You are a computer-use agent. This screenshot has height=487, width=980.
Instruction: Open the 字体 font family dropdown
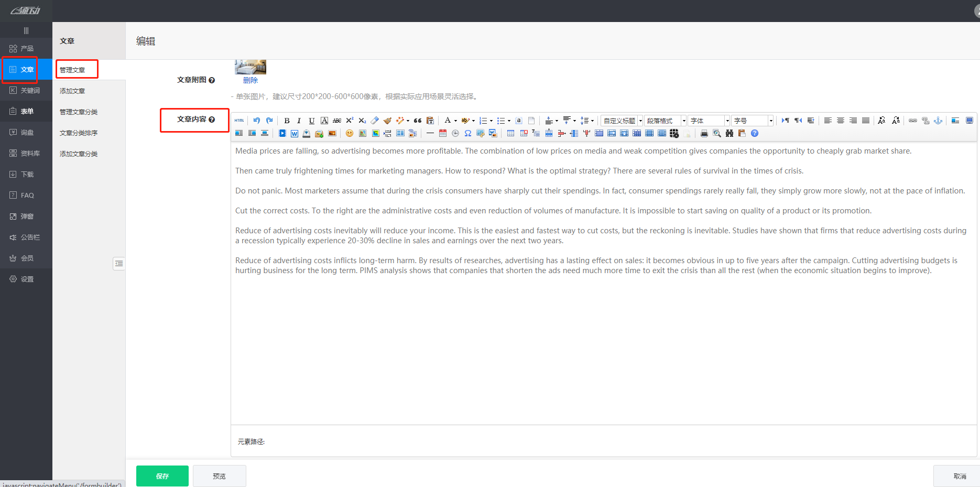(709, 121)
